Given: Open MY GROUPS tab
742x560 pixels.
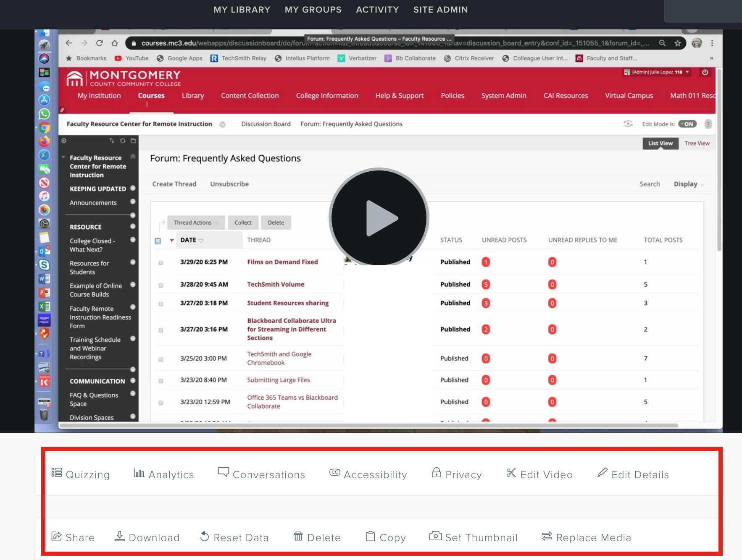Looking at the screenshot, I should coord(313,10).
